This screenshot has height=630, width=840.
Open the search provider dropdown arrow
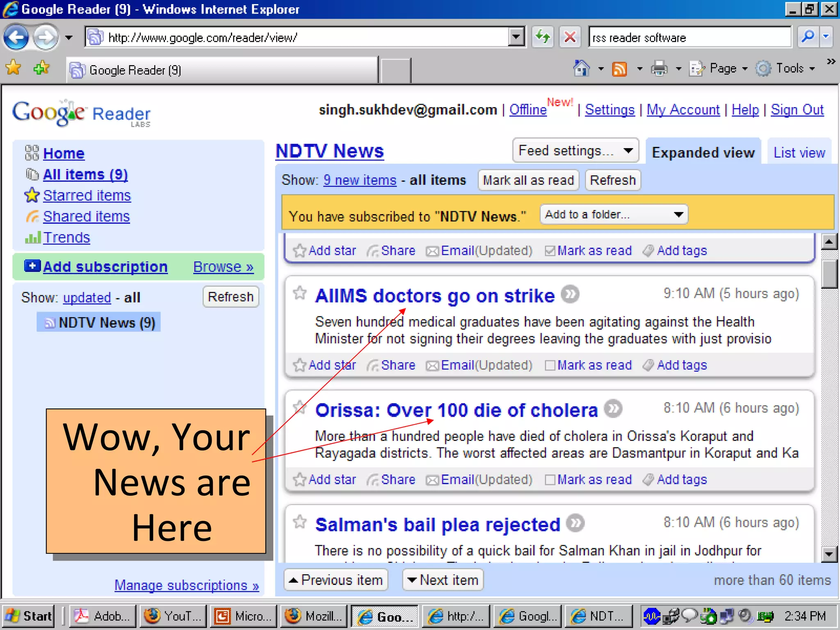826,37
